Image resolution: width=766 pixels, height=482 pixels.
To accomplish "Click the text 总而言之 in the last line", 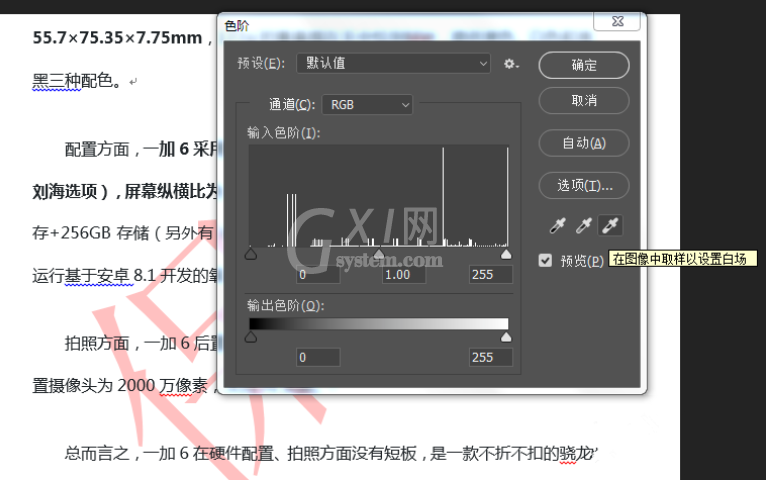I will [x=97, y=454].
